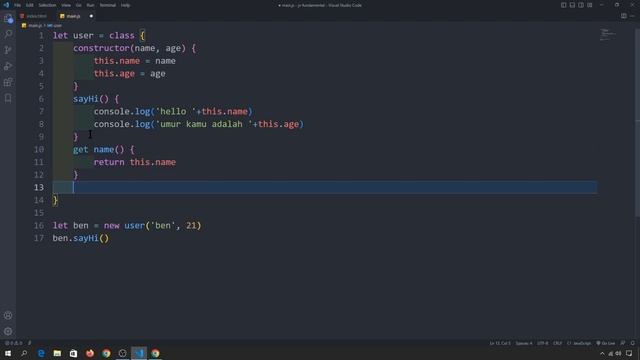
Task: Open the OBS Studio taskbar icon
Action: 122,353
